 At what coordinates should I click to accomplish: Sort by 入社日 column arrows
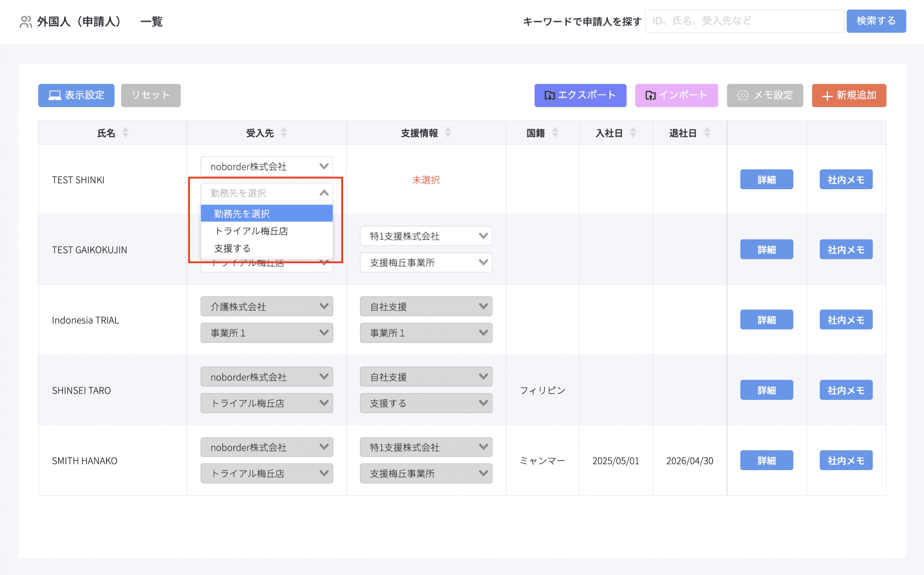(633, 132)
